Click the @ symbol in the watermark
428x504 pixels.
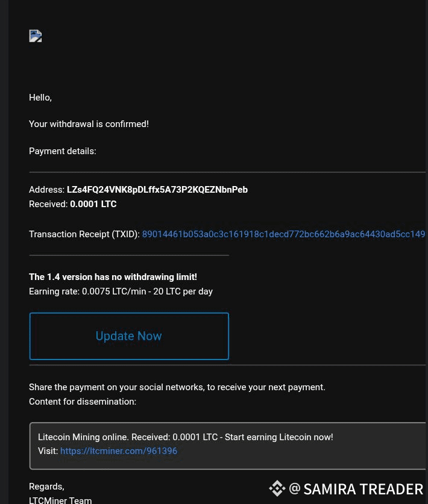pyautogui.click(x=294, y=488)
